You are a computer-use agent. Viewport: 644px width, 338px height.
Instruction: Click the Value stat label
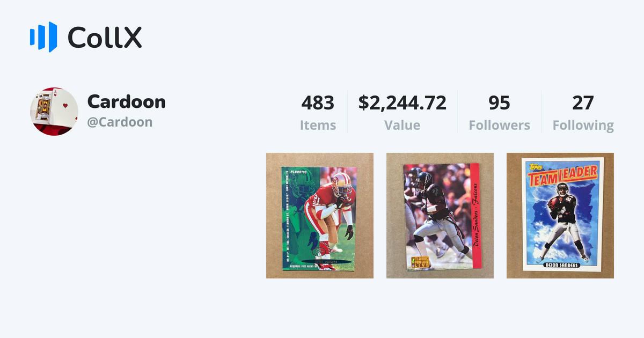point(402,125)
